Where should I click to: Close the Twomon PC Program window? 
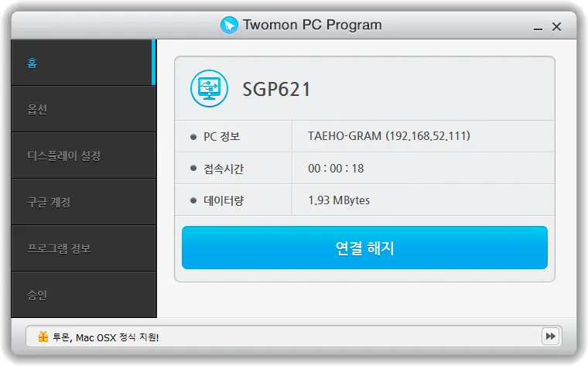(x=556, y=26)
